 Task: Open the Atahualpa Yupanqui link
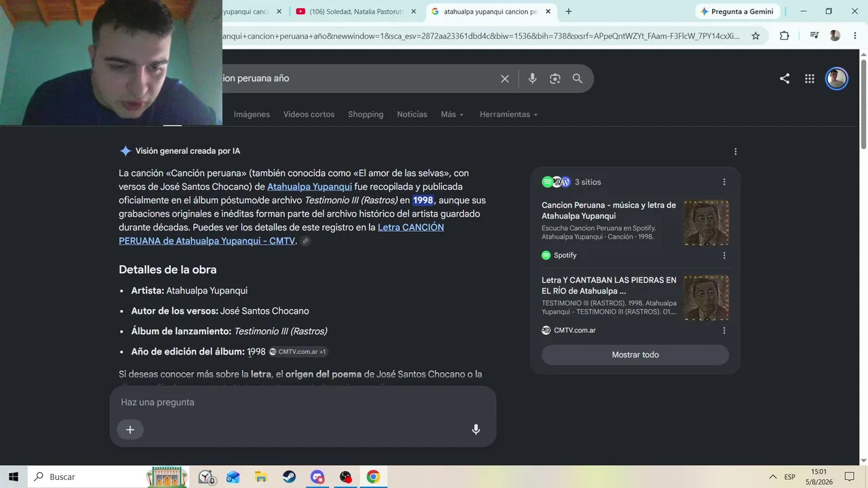pyautogui.click(x=309, y=187)
